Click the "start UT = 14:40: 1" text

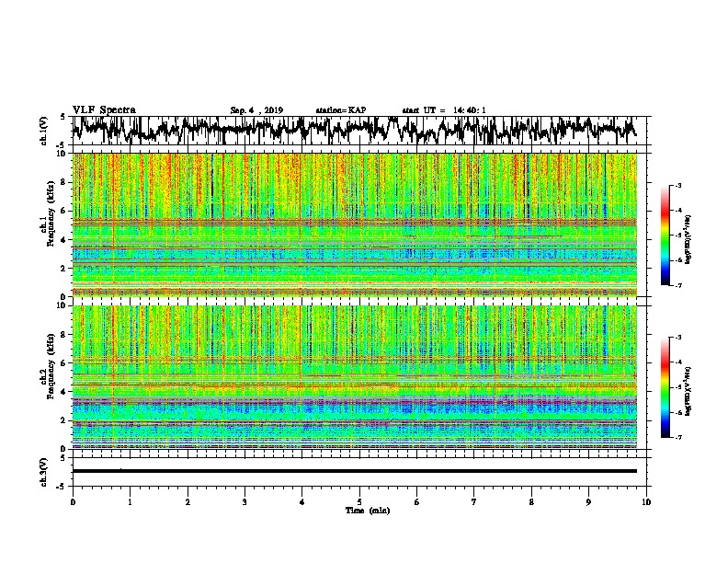tap(444, 110)
